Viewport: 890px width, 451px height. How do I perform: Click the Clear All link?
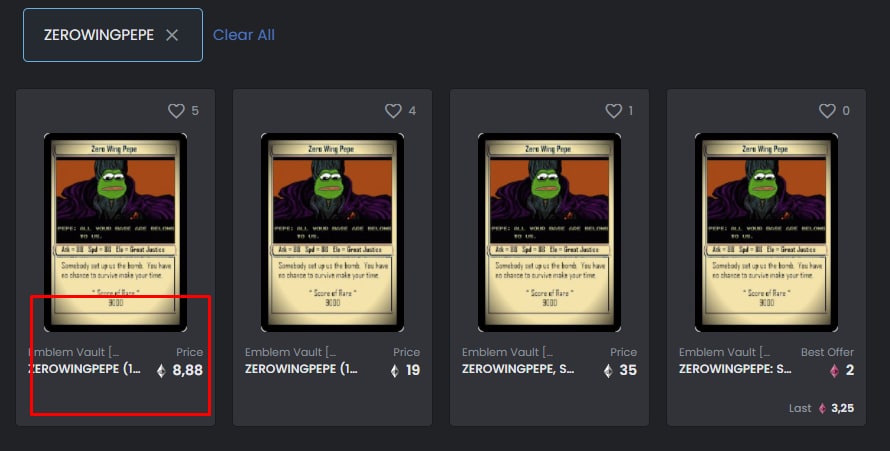[244, 35]
